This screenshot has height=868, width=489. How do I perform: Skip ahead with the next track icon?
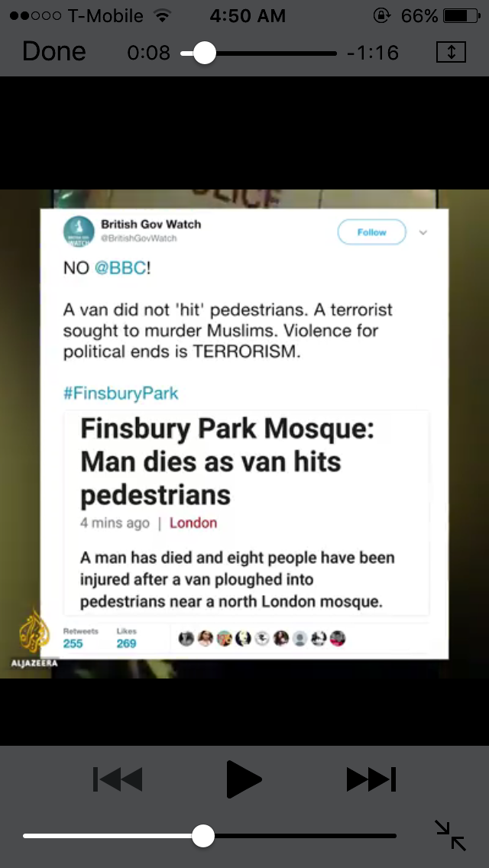(371, 779)
